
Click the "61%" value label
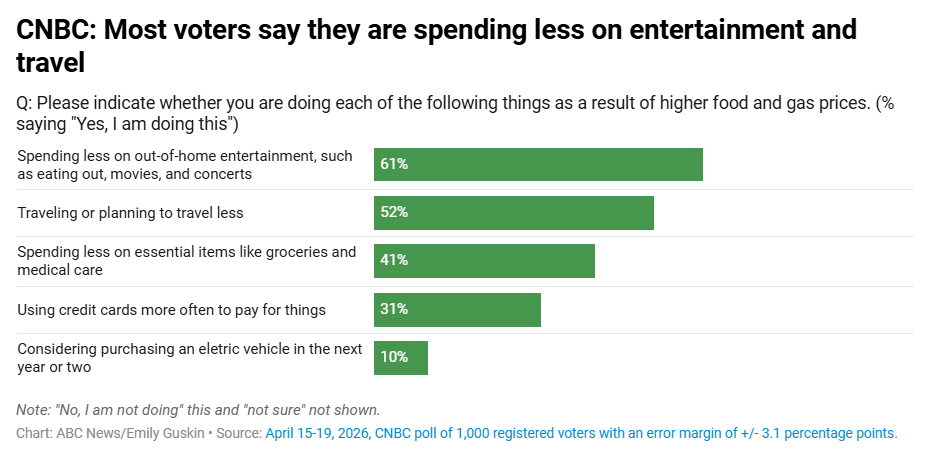pos(394,165)
